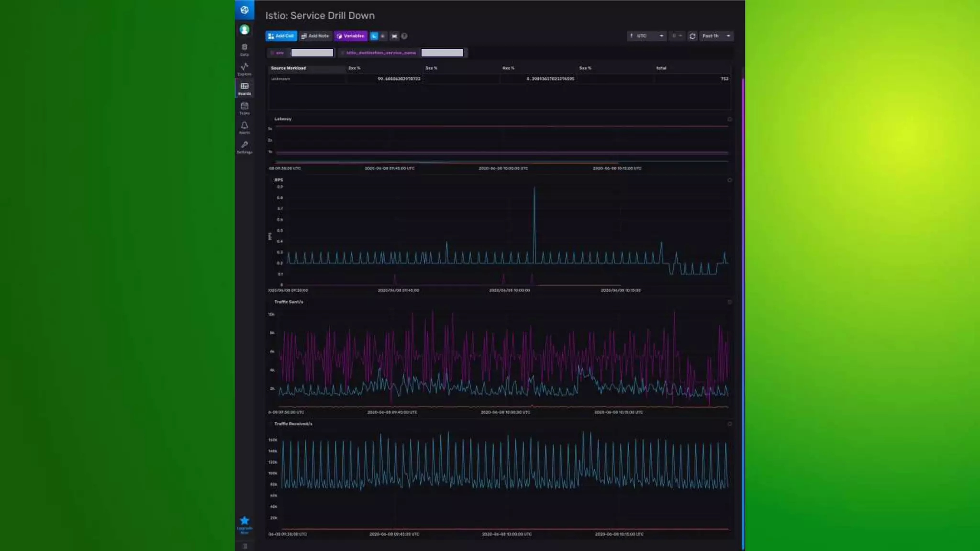
Task: Click the Add Note button
Action: click(x=315, y=36)
